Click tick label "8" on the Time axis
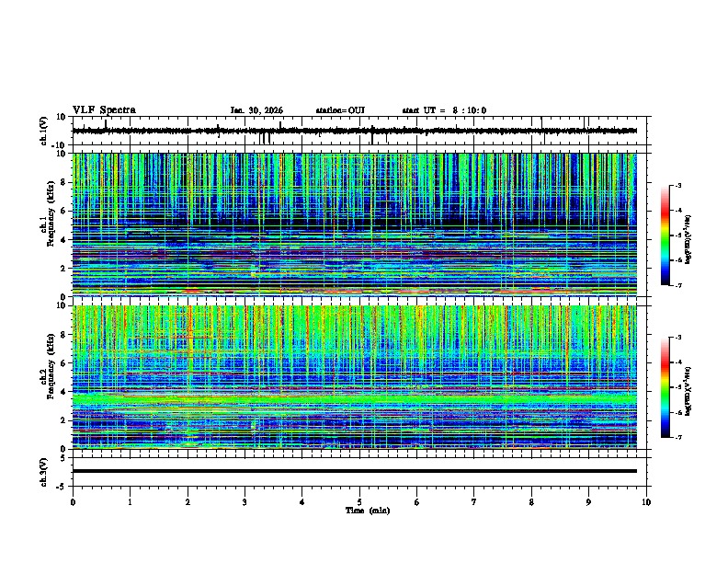The width and height of the screenshot is (728, 563). [531, 502]
